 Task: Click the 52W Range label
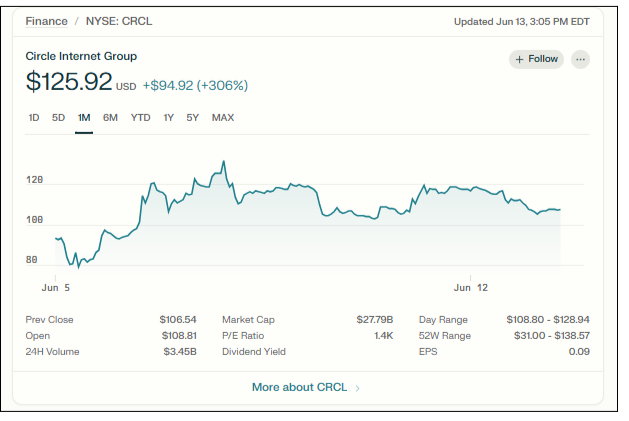coord(445,336)
